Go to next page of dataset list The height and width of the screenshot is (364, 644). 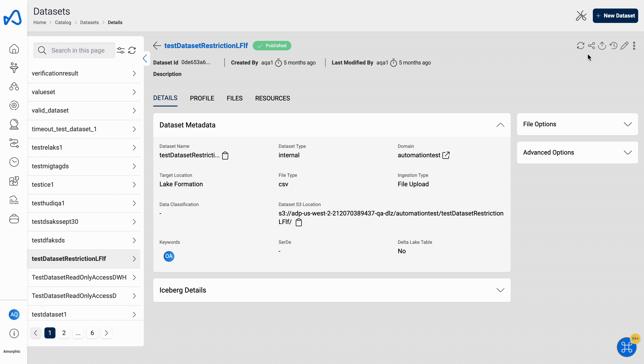pyautogui.click(x=107, y=333)
